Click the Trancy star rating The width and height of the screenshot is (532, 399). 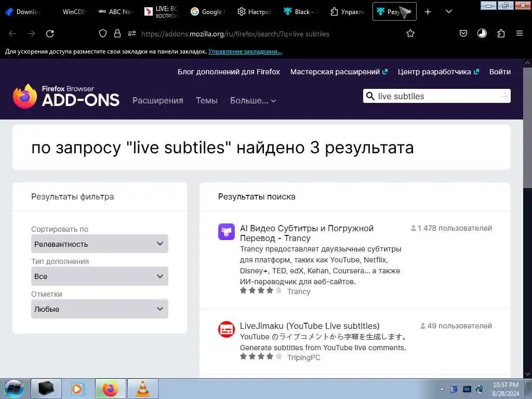tap(261, 291)
